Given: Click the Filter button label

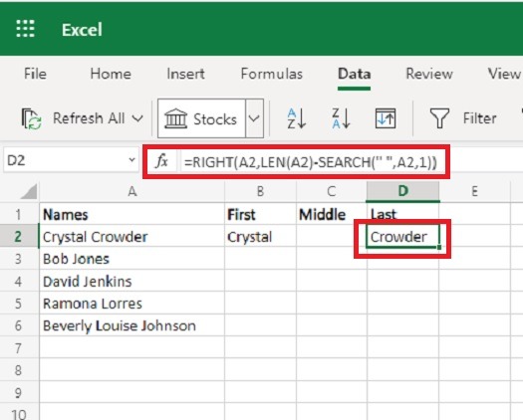Looking at the screenshot, I should point(479,118).
